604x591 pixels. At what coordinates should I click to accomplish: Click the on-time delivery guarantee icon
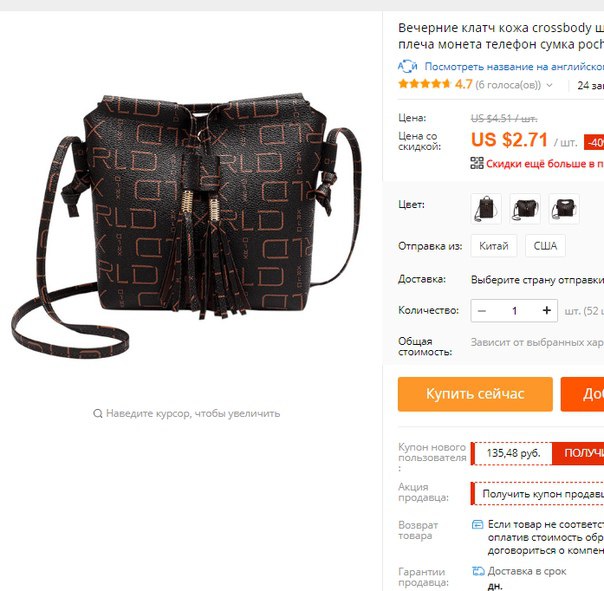click(478, 571)
